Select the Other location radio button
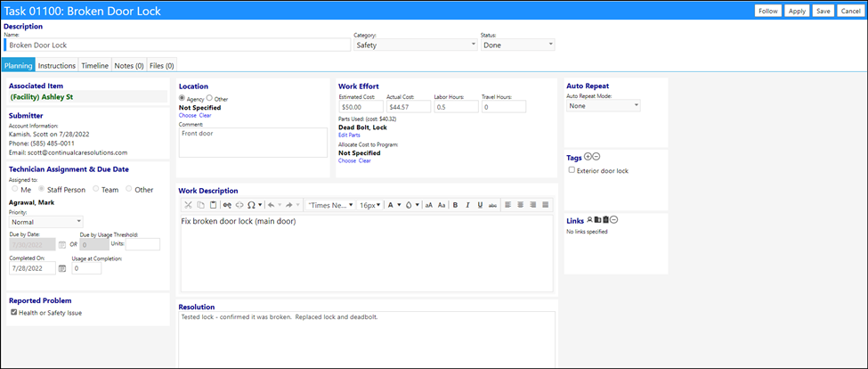This screenshot has height=369, width=868. click(x=209, y=98)
